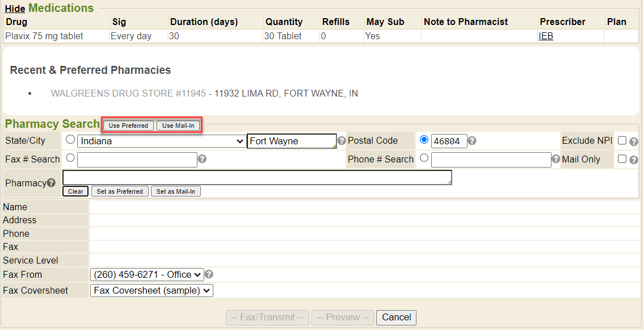The image size is (644, 330).
Task: Click the Pharmacy search text box
Action: pyautogui.click(x=257, y=177)
